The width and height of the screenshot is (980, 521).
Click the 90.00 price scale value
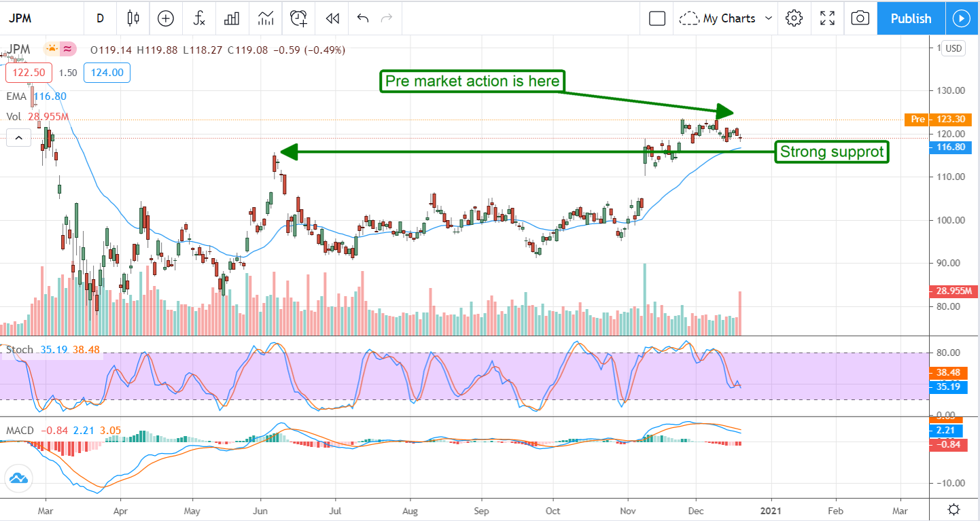coord(947,264)
